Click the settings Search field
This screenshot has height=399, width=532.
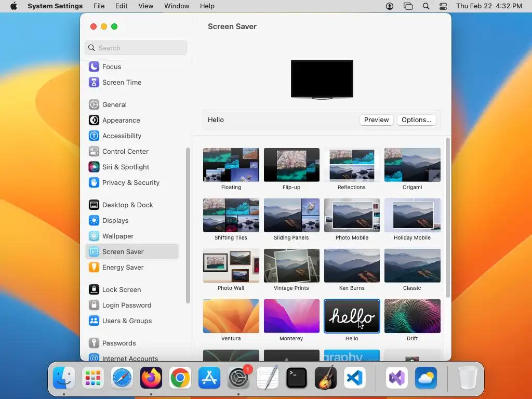tap(136, 48)
